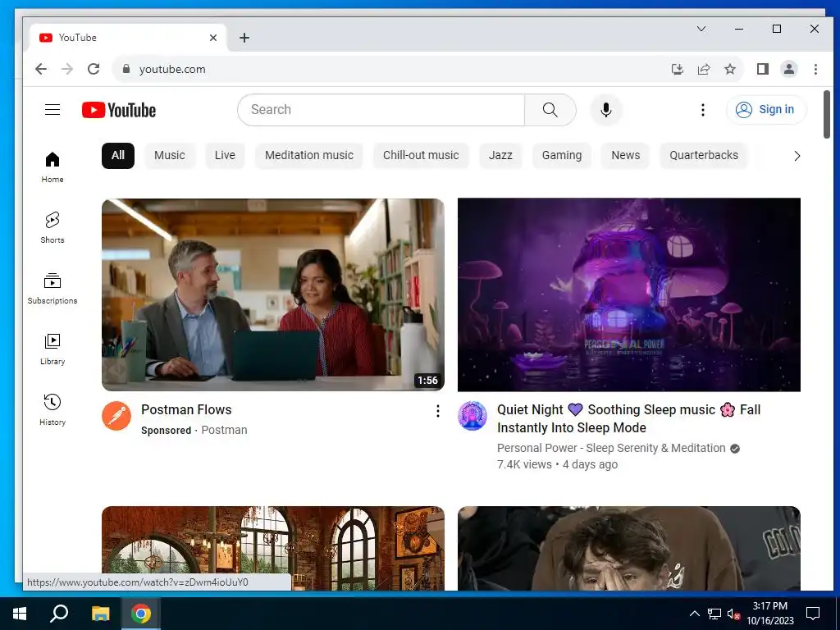Click Postman channel avatar

[x=116, y=416]
